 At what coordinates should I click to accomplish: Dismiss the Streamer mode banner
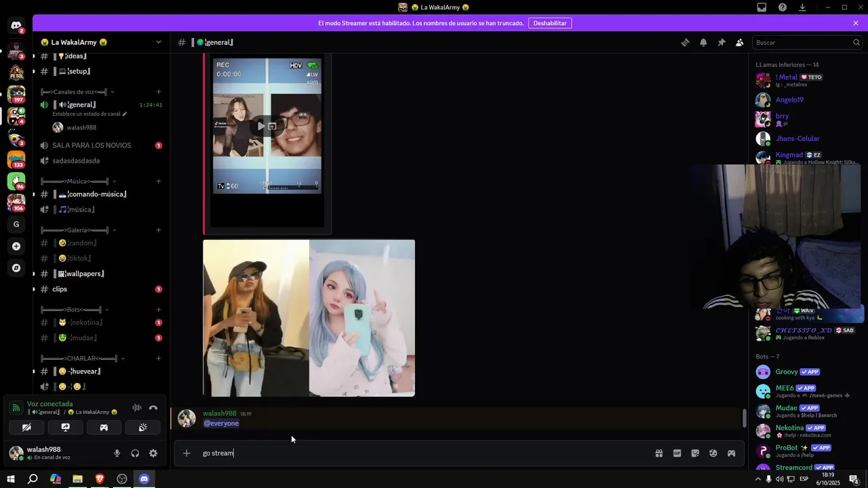(856, 23)
